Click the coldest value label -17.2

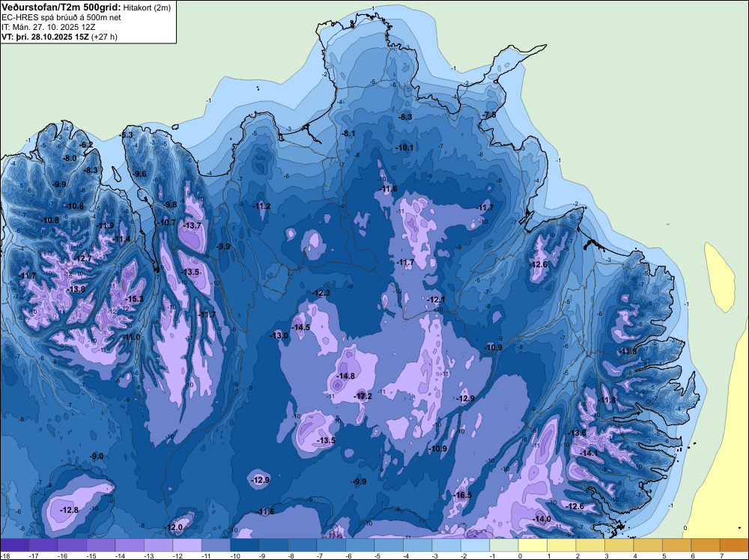coord(363,396)
